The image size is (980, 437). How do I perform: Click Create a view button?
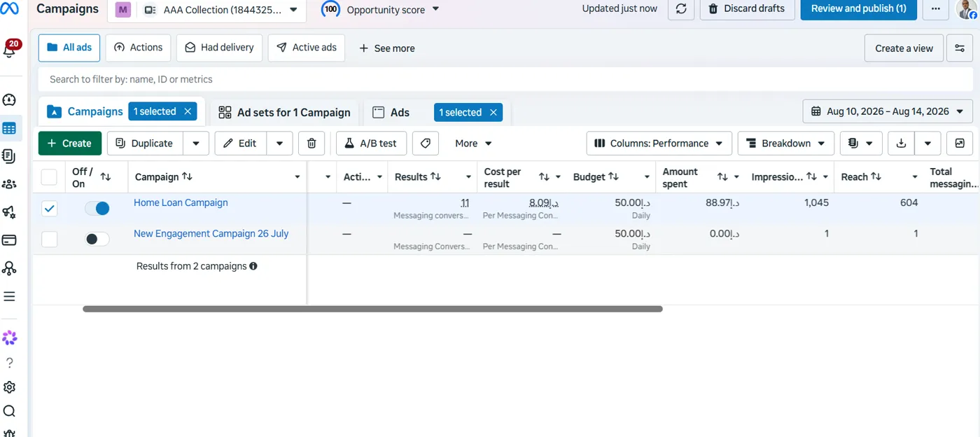pyautogui.click(x=904, y=48)
